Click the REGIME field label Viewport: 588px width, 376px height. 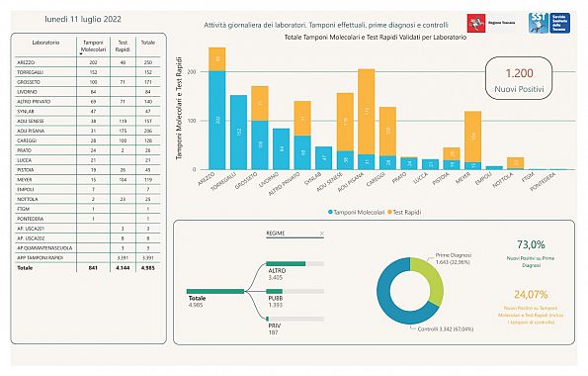tap(276, 234)
